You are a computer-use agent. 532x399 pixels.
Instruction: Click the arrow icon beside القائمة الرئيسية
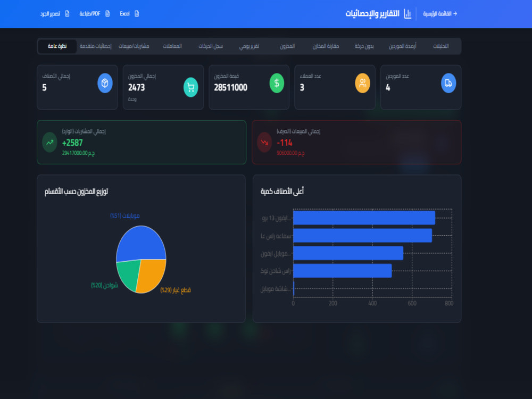(455, 14)
